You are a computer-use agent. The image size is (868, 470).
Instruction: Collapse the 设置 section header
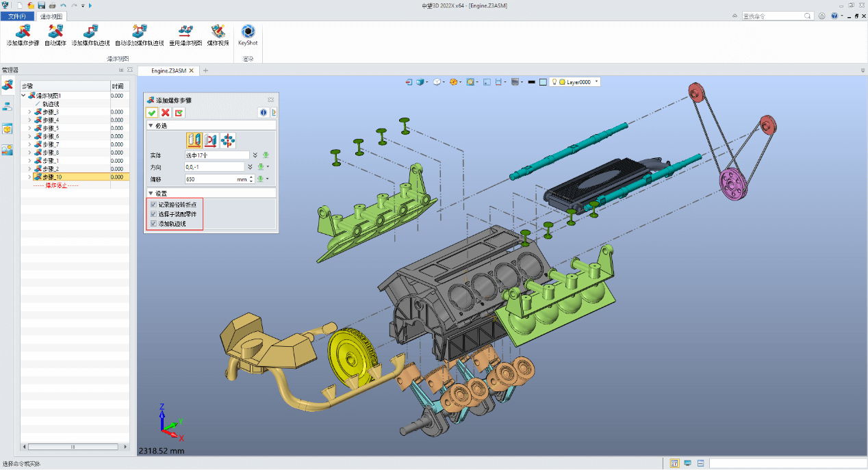[x=211, y=193]
